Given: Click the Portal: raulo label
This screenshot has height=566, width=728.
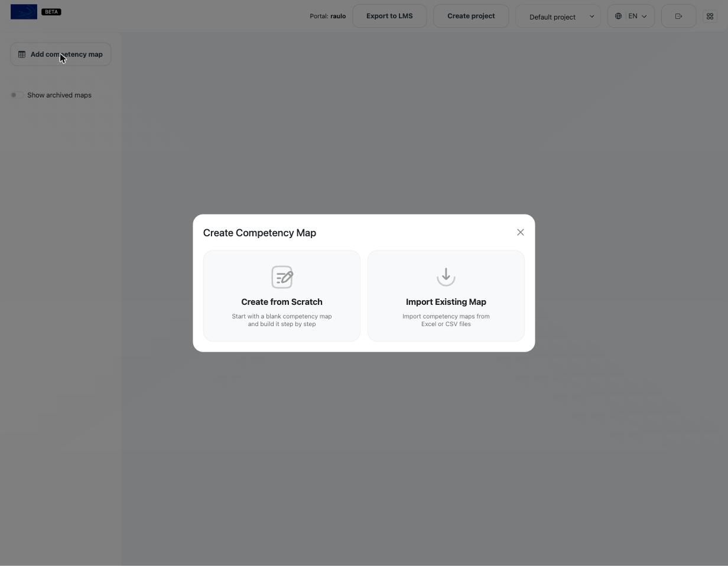Looking at the screenshot, I should [x=328, y=16].
